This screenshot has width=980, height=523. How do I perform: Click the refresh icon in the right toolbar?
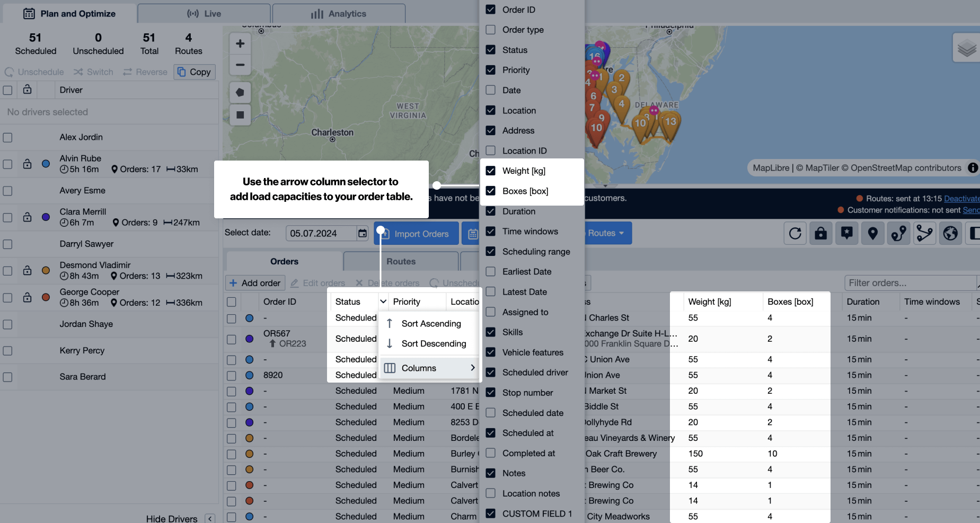[x=795, y=233]
